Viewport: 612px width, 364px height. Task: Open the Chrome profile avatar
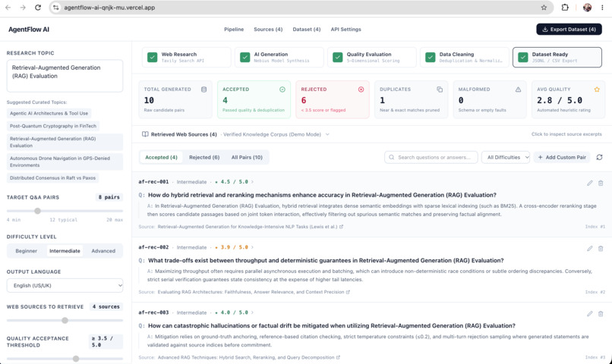point(587,8)
